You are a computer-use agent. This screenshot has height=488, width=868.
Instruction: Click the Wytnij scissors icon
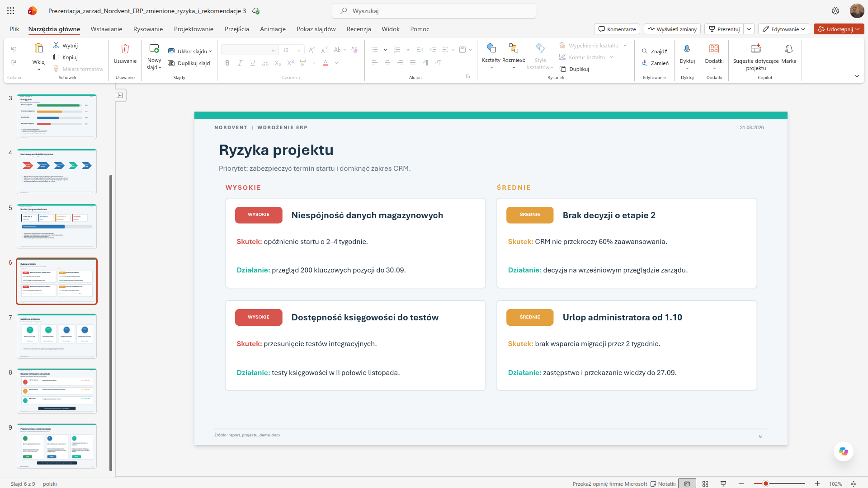56,45
